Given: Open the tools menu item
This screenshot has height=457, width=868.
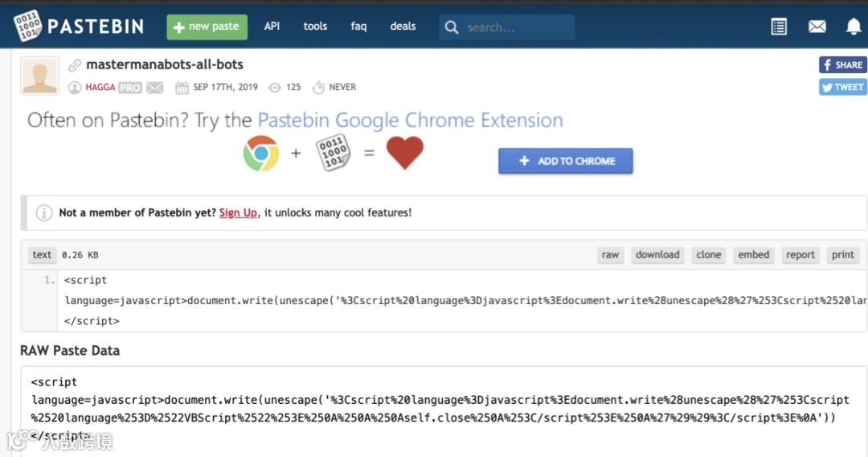Looking at the screenshot, I should (315, 27).
